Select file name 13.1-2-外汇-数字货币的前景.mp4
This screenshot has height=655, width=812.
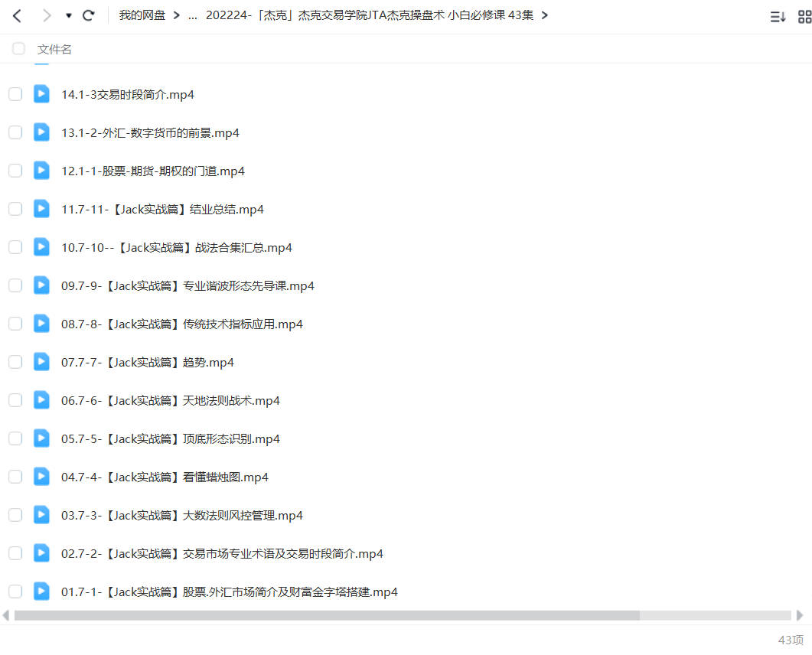pyautogui.click(x=150, y=133)
